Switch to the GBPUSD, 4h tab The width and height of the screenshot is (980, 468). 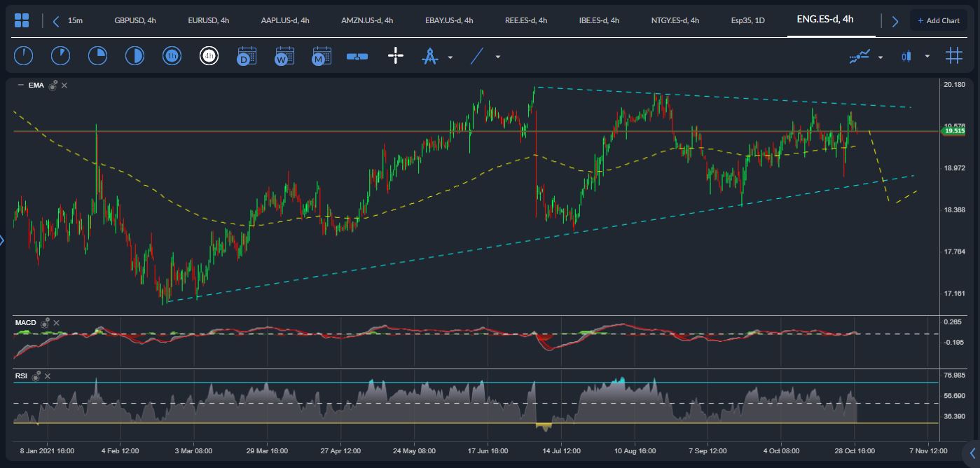(x=135, y=20)
